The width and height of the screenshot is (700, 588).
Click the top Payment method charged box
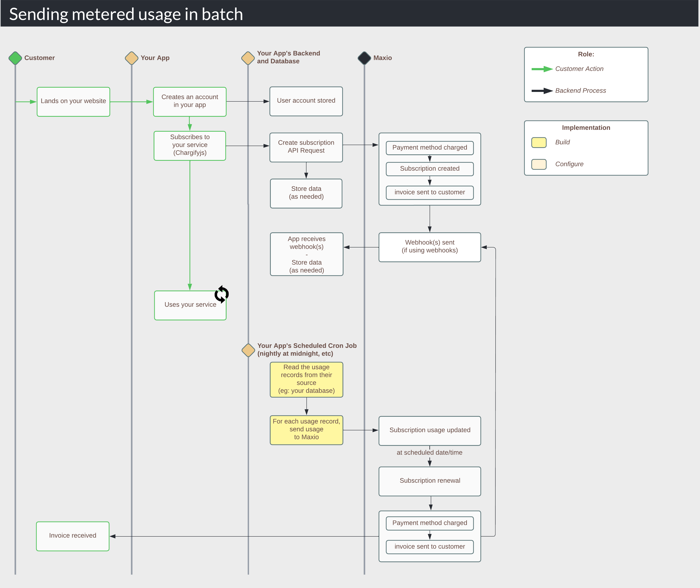(430, 148)
